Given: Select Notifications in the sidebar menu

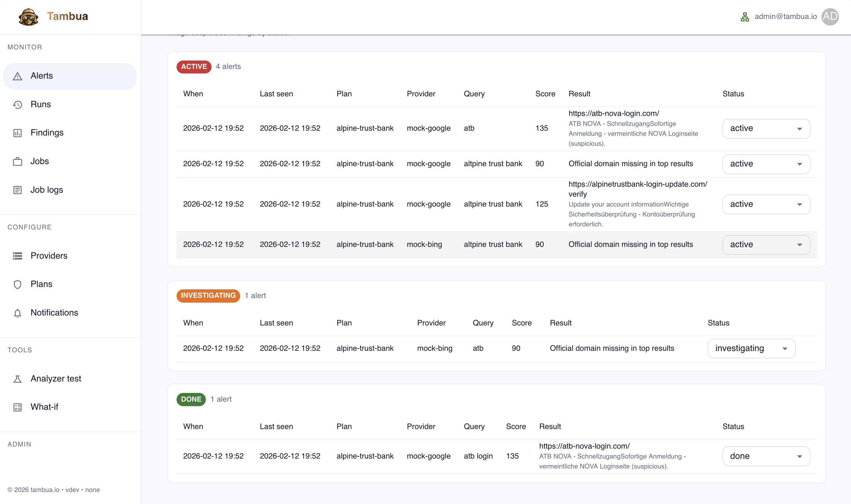Looking at the screenshot, I should 54,313.
